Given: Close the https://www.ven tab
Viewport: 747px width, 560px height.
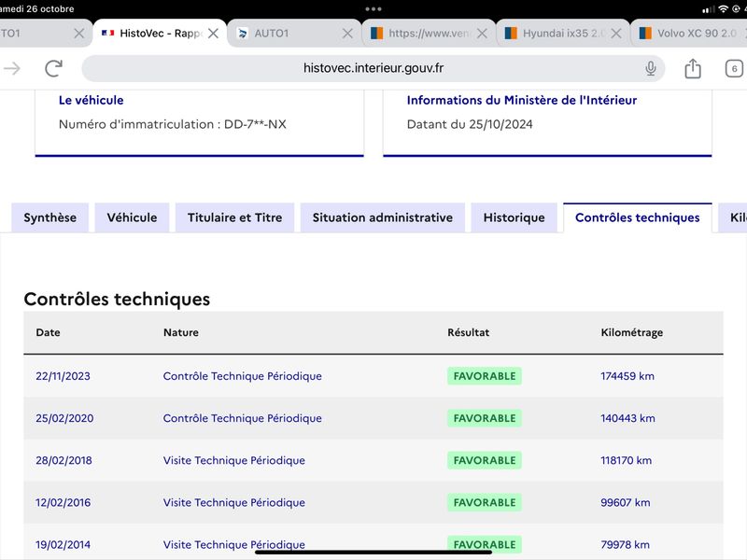Looking at the screenshot, I should (x=482, y=34).
